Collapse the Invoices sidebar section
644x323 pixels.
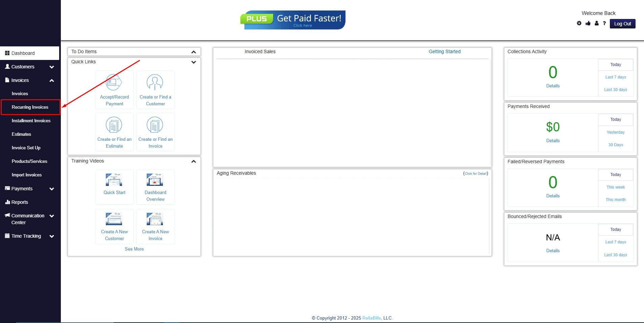coord(52,81)
